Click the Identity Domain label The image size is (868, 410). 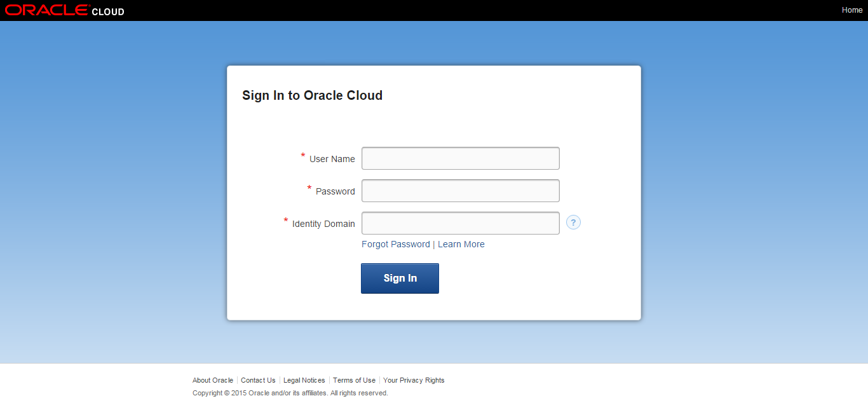(x=323, y=224)
